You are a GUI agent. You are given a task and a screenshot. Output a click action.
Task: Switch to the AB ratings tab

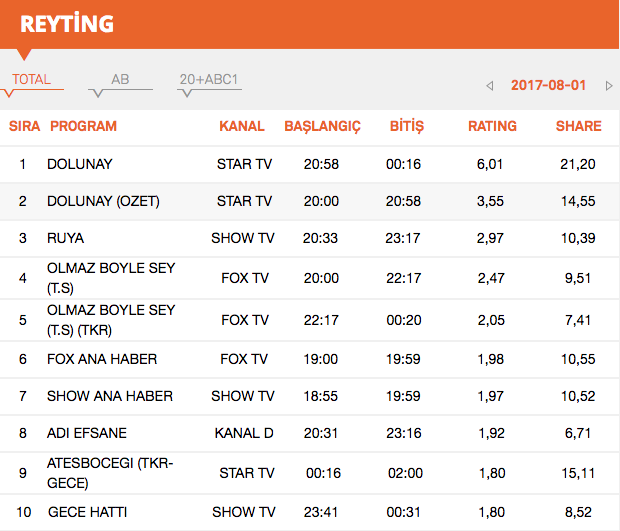120,80
